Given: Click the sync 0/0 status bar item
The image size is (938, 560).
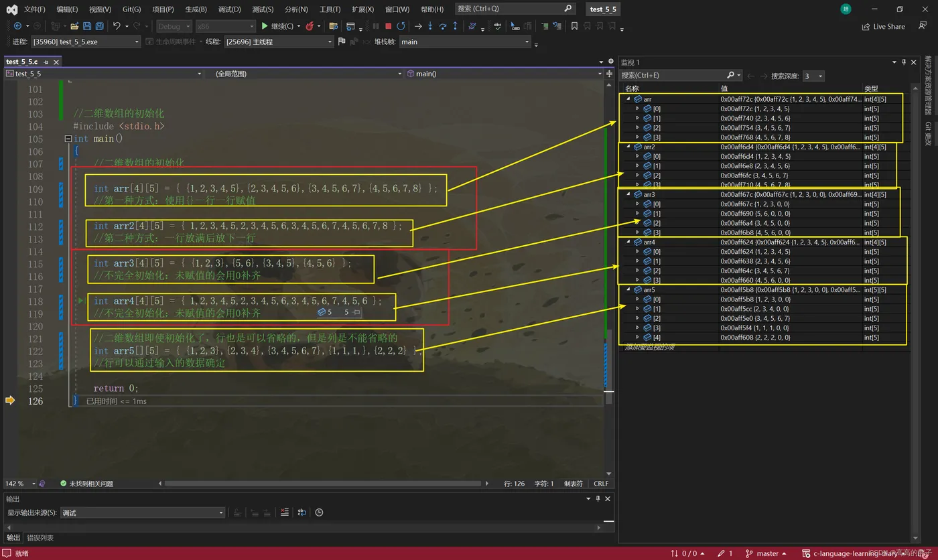Looking at the screenshot, I should tap(687, 553).
